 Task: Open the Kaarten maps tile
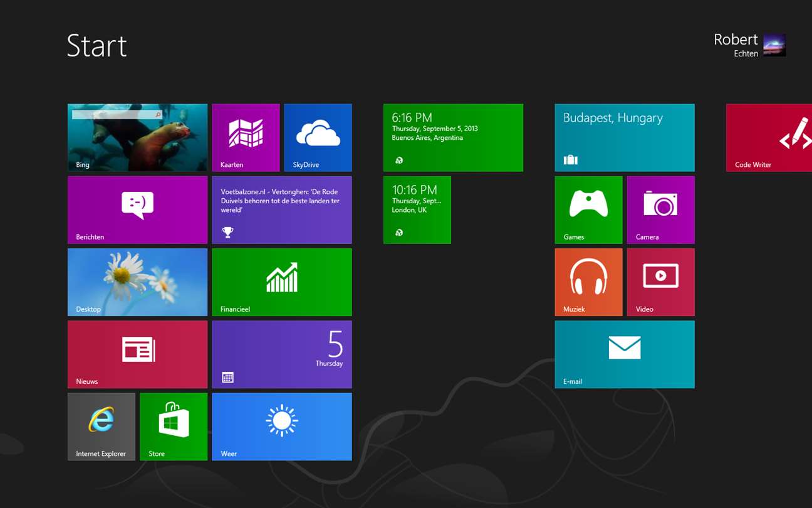tap(246, 137)
